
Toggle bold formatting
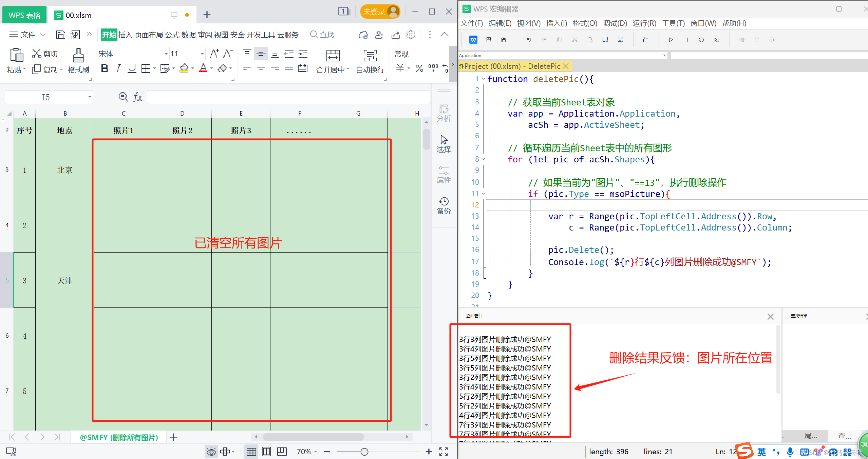pyautogui.click(x=105, y=68)
